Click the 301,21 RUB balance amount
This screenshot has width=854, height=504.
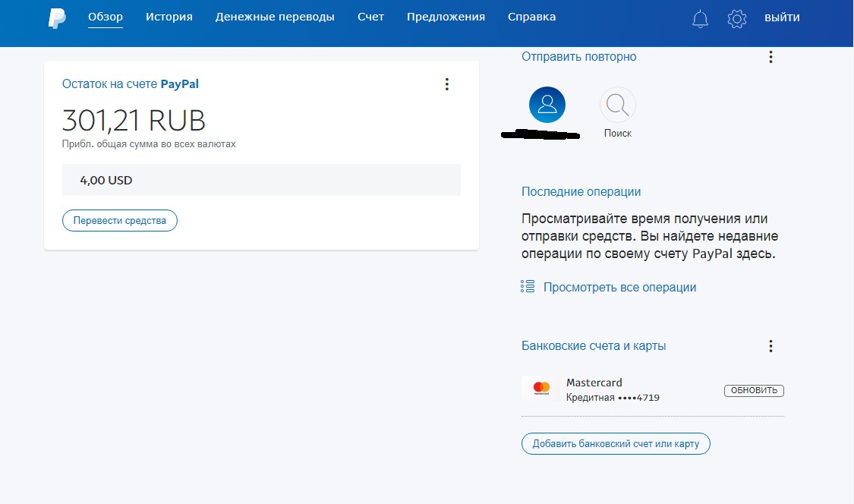(x=134, y=121)
